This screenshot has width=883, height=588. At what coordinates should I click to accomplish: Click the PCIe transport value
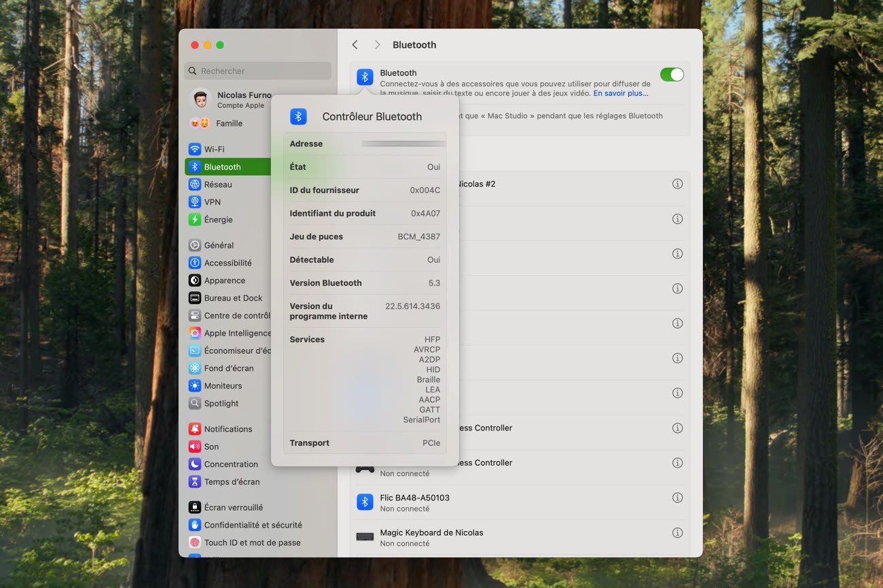[431, 443]
